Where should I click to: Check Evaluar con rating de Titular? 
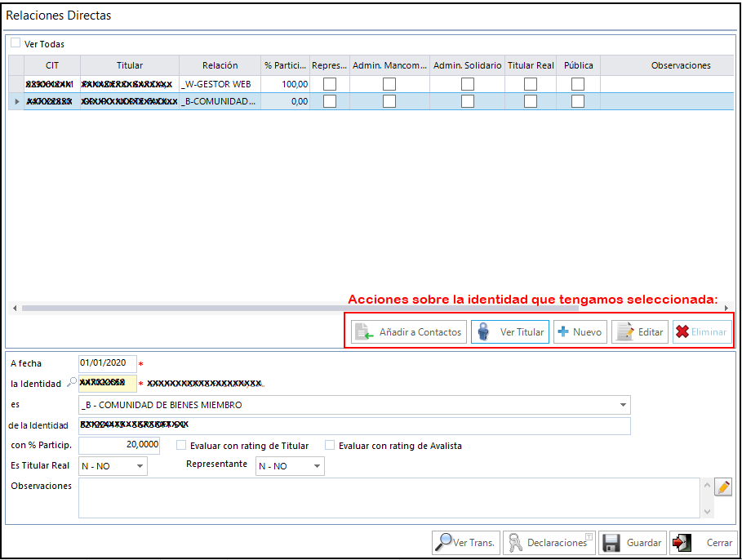(x=180, y=445)
